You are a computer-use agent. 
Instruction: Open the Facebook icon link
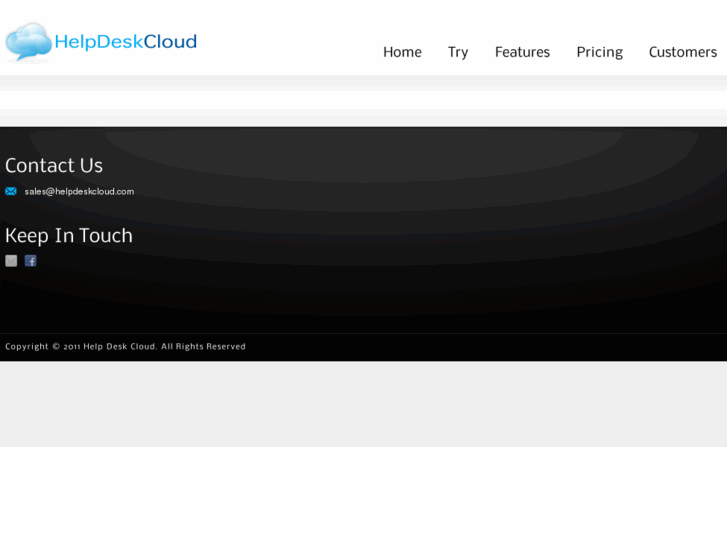pyautogui.click(x=31, y=261)
